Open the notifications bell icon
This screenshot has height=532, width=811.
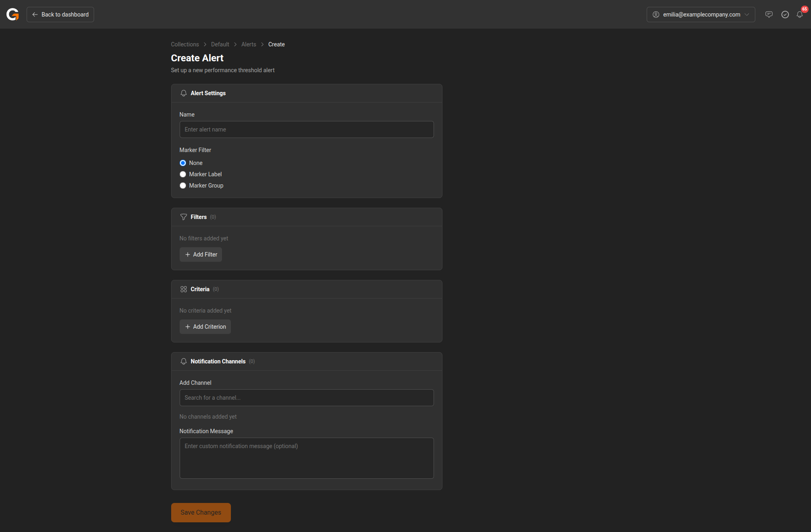click(799, 15)
